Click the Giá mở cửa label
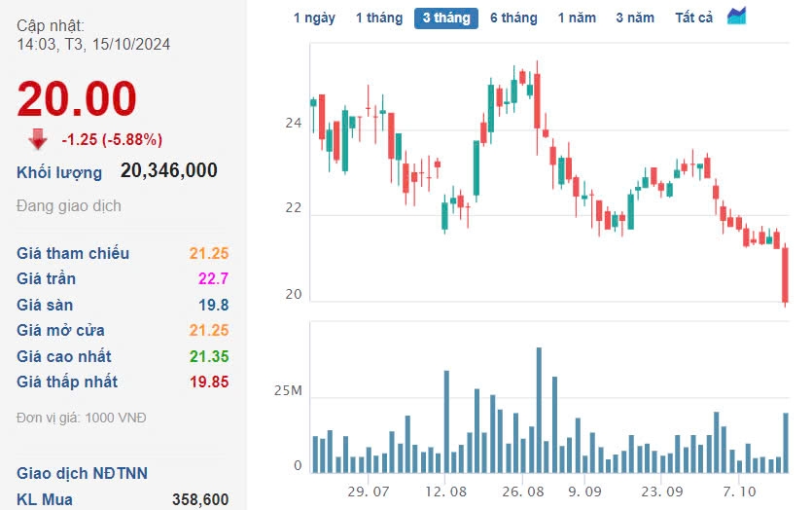 click(x=60, y=330)
